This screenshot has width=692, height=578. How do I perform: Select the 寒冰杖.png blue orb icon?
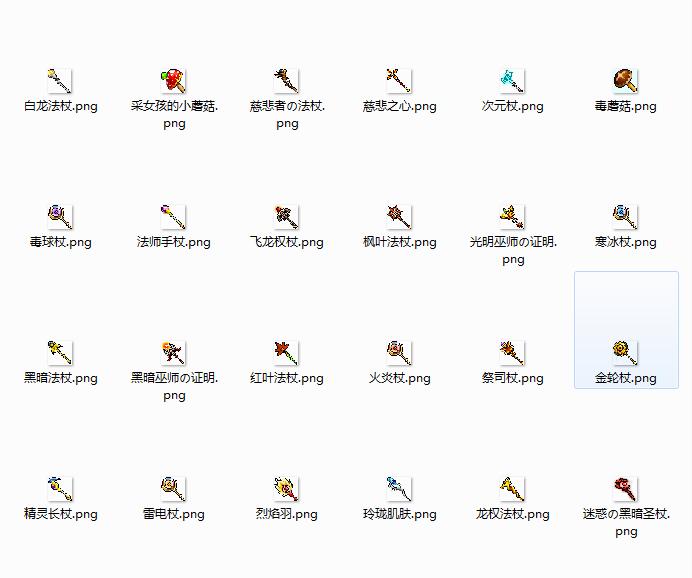(625, 217)
